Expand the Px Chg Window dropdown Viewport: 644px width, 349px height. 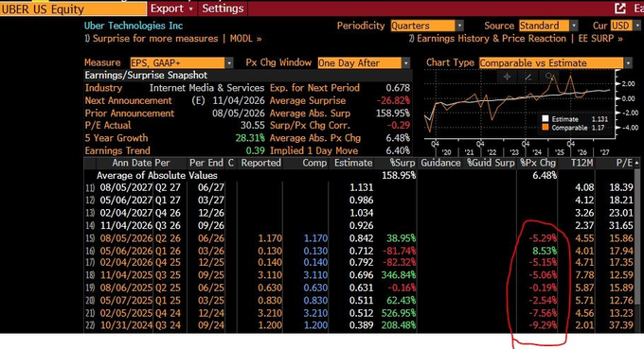tap(364, 63)
